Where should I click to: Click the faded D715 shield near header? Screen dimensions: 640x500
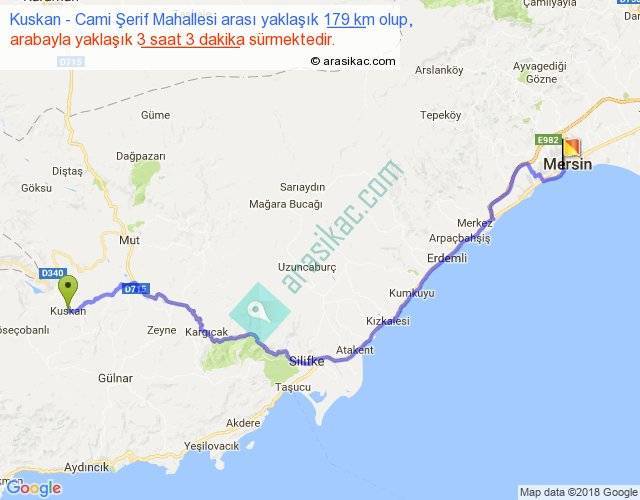tap(70, 62)
